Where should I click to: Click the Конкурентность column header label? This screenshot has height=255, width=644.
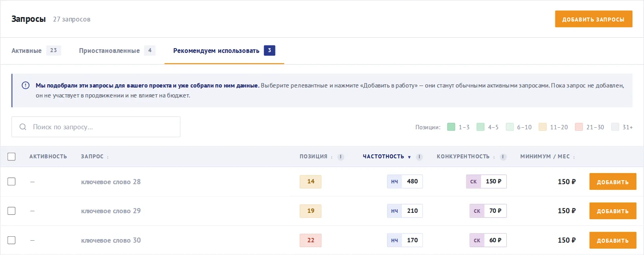click(x=463, y=157)
